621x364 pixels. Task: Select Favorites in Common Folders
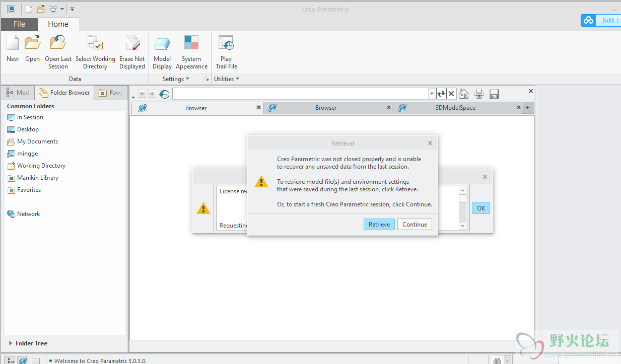pyautogui.click(x=24, y=190)
